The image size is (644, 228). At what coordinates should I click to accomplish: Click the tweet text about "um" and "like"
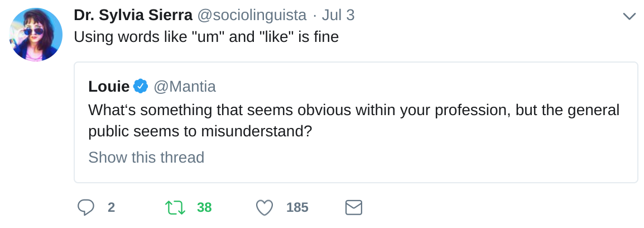click(206, 37)
